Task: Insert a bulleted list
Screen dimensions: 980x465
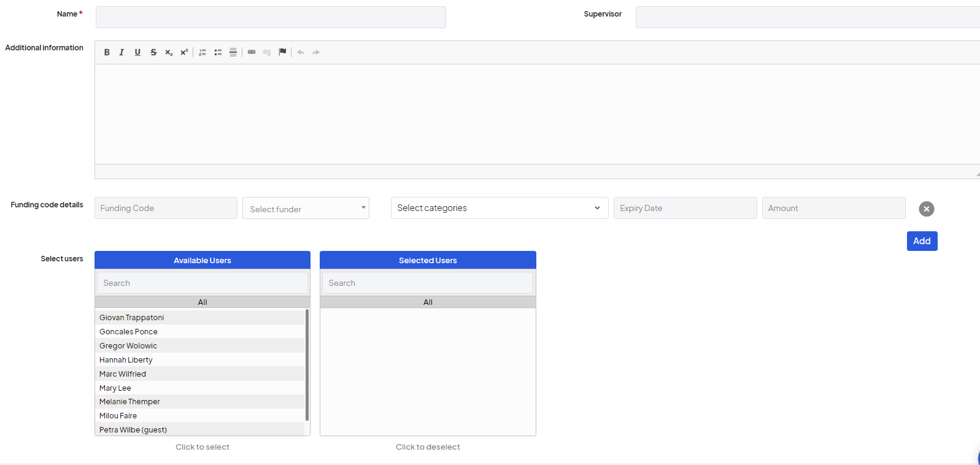Action: click(218, 53)
